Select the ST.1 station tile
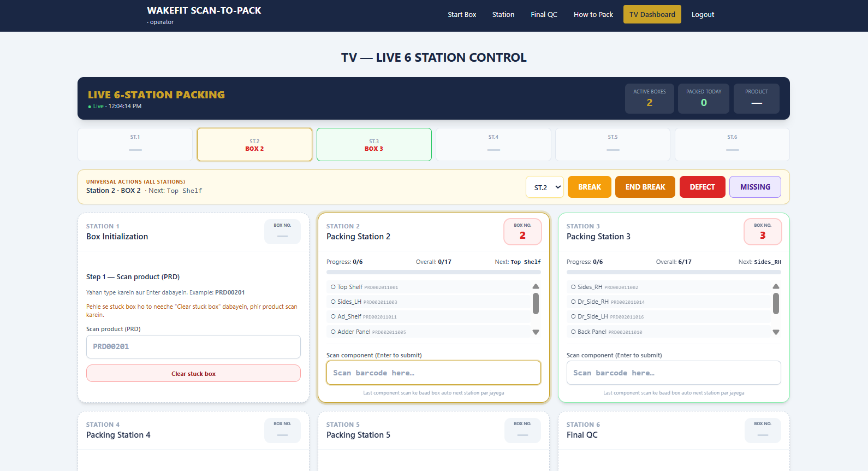The width and height of the screenshot is (868, 471). [x=135, y=144]
